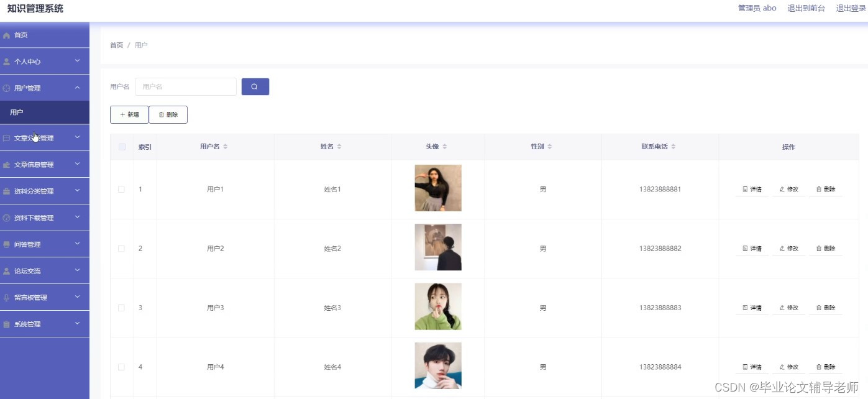This screenshot has width=868, height=399.
Task: Sort by 联系电话 column arrows
Action: coord(674,147)
